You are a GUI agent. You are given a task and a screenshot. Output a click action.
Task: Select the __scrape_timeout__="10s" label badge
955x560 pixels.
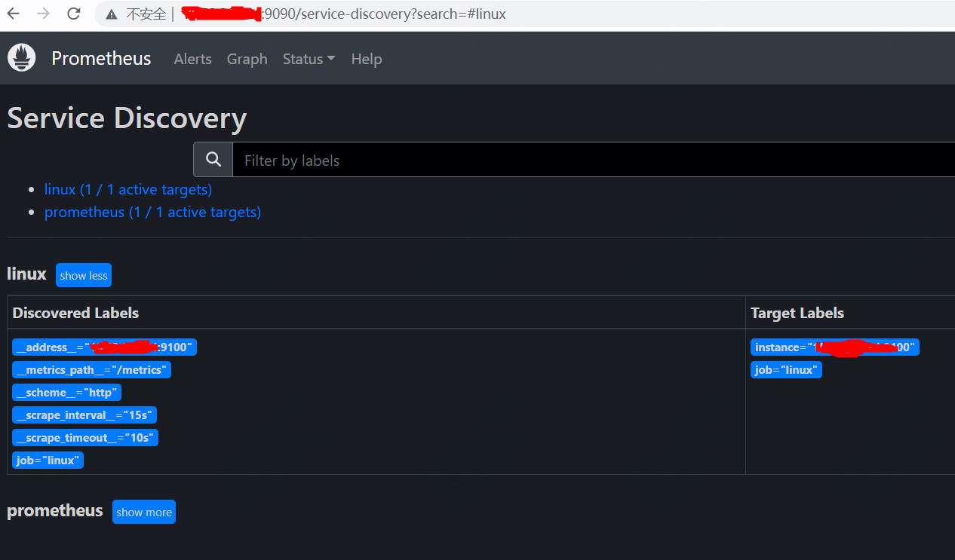coord(85,437)
